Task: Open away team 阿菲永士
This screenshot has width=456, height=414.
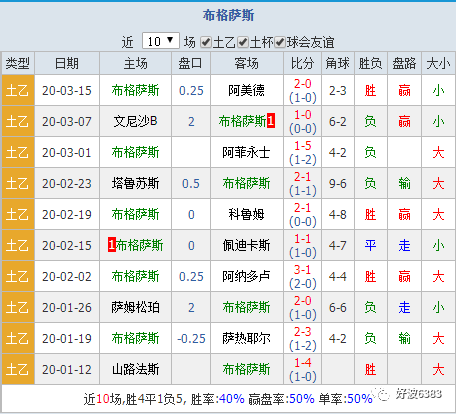Action: [246, 152]
